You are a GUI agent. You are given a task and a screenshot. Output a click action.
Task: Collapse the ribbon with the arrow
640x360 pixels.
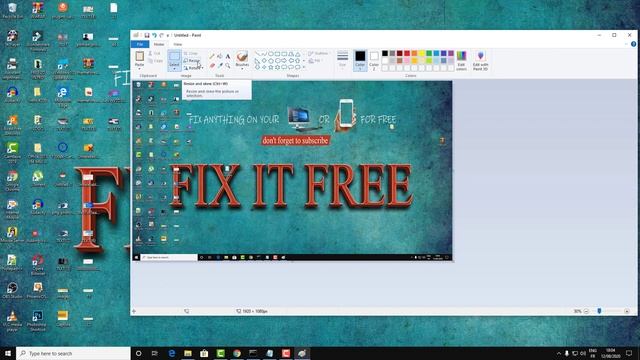(627, 44)
